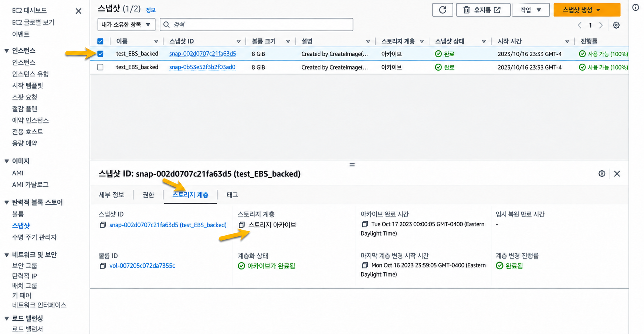
Task: Open 수명 주기 관리자 in the sidebar
Action: click(x=34, y=237)
